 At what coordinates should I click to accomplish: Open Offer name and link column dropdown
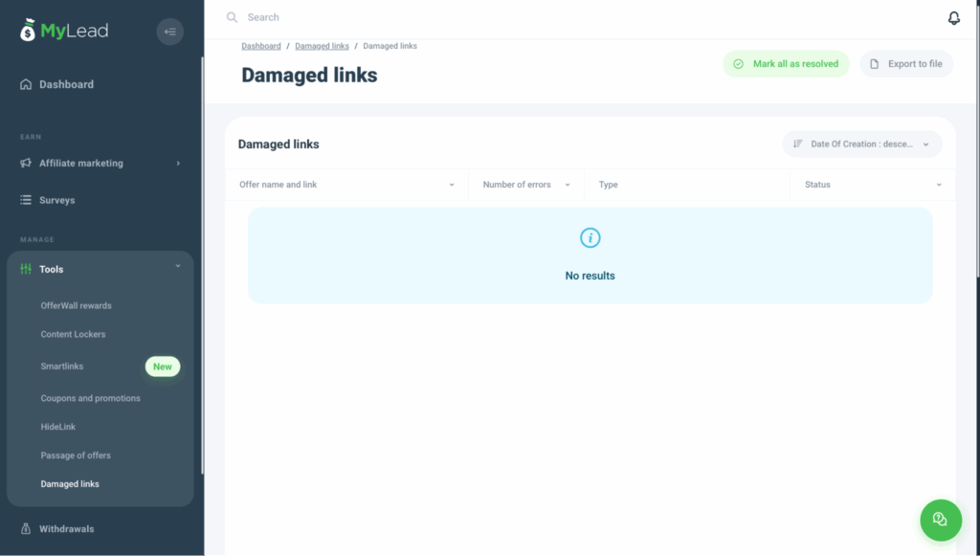pyautogui.click(x=452, y=185)
